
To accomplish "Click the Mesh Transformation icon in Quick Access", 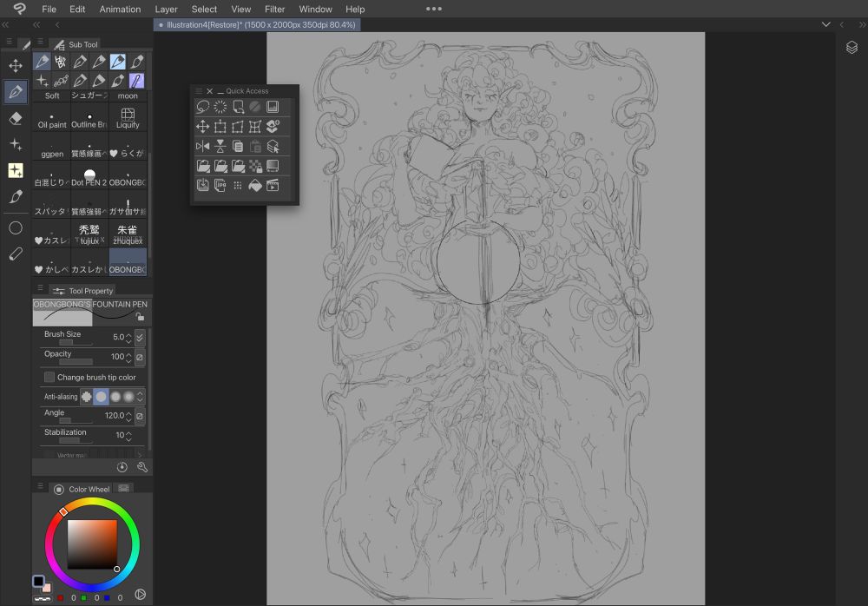I will coord(254,127).
